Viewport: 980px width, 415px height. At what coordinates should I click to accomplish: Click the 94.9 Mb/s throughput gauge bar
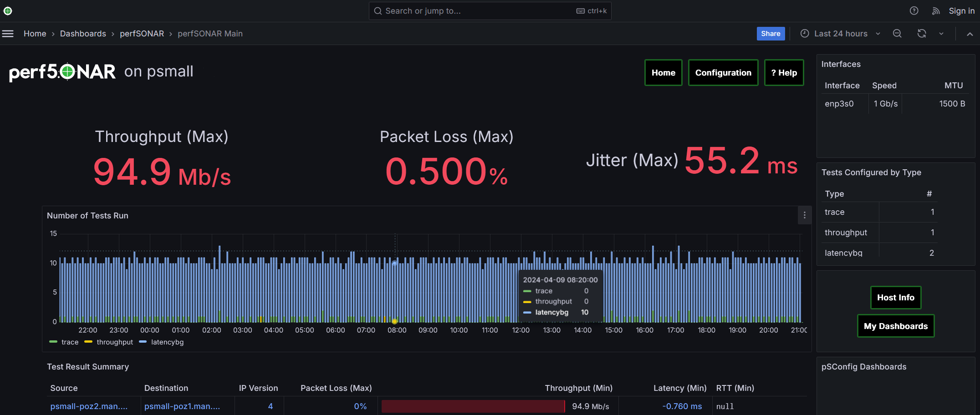(473, 406)
